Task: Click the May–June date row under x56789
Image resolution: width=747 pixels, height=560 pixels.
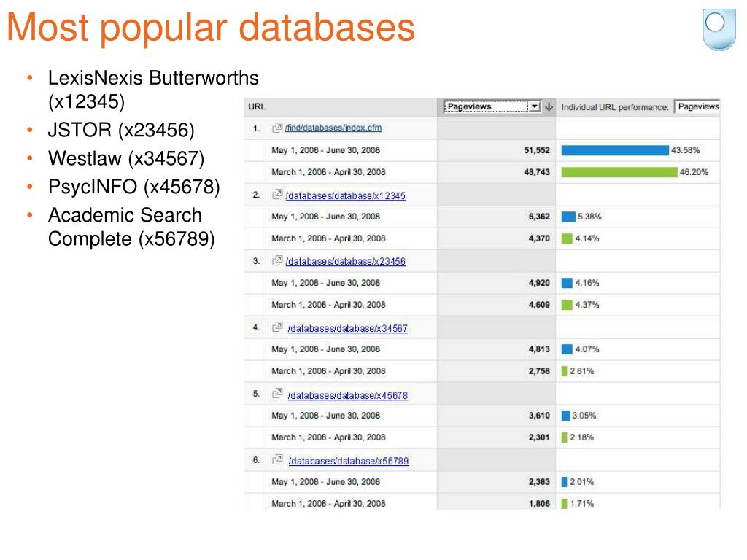Action: pos(482,482)
